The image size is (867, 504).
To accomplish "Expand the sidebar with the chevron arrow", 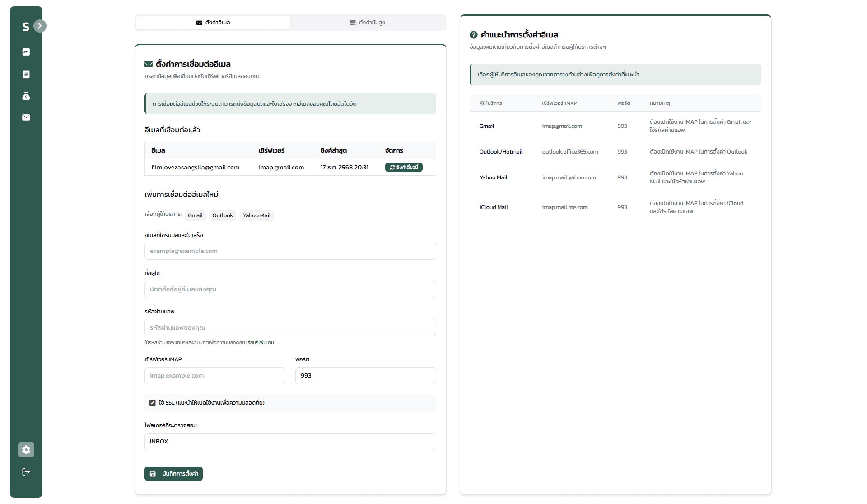I will click(x=40, y=26).
